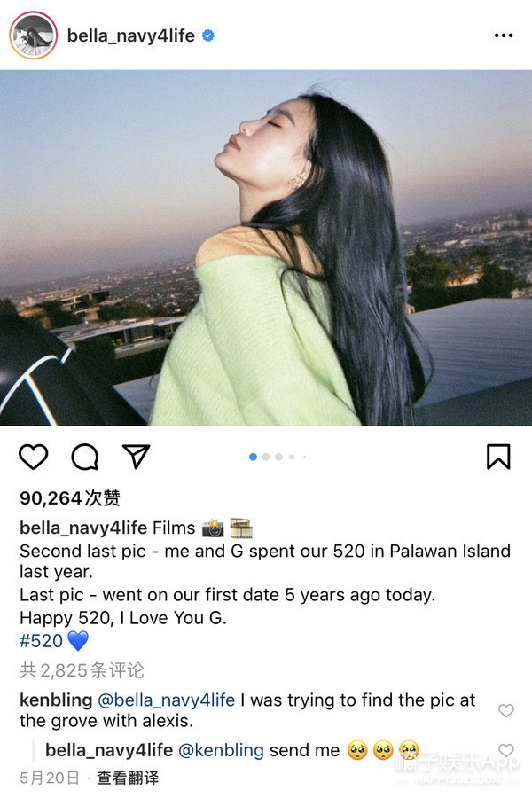Screen dimensions: 532x798
Task: Open comments with the speech bubble icon
Action: click(x=85, y=457)
